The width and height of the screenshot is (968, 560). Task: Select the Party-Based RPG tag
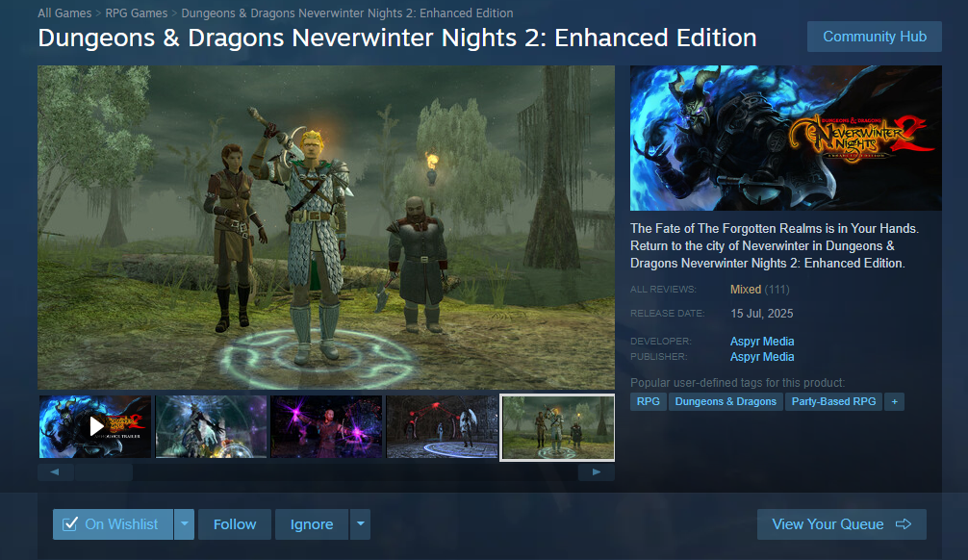tap(833, 401)
